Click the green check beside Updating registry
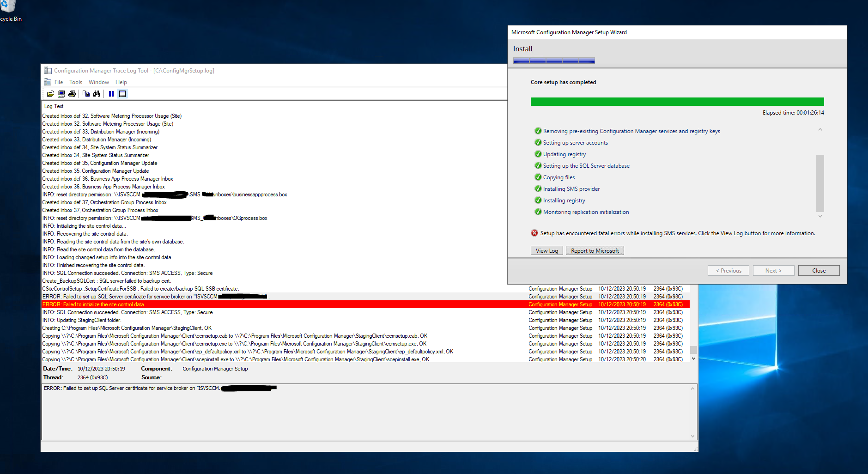868x474 pixels. [538, 154]
